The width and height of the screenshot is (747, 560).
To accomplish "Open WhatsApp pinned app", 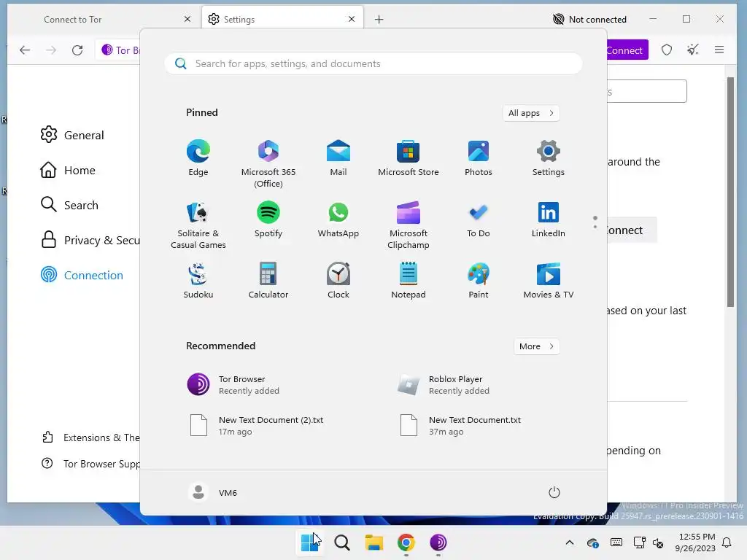I will coord(338,219).
